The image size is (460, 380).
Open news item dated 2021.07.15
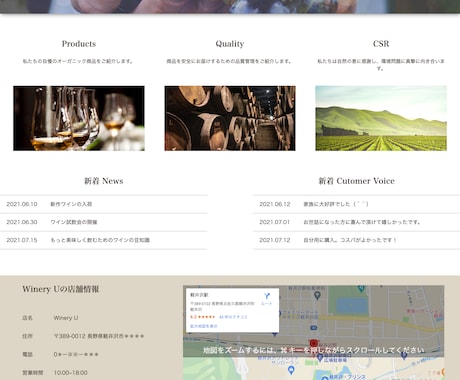point(103,240)
